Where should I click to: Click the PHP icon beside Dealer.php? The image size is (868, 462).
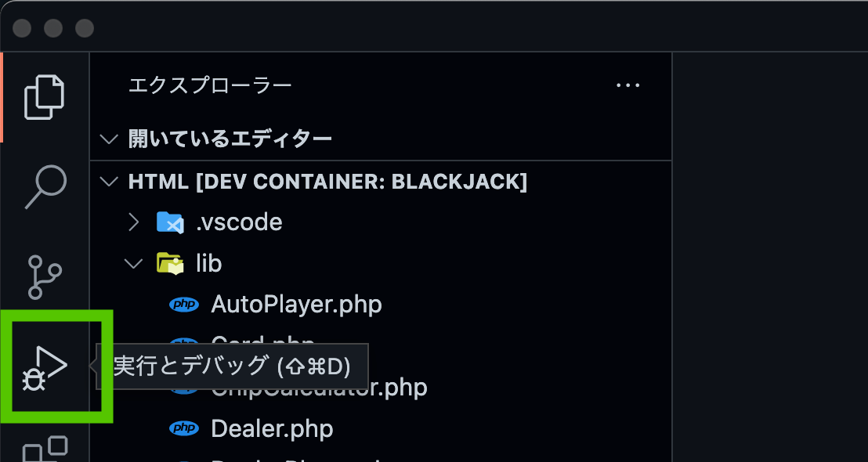185,428
